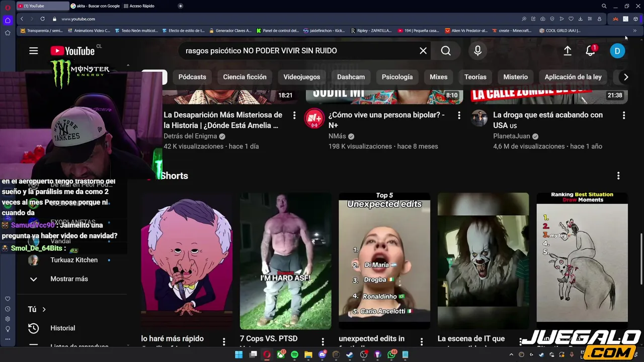Open the ad-blocker shield icon

(552, 19)
